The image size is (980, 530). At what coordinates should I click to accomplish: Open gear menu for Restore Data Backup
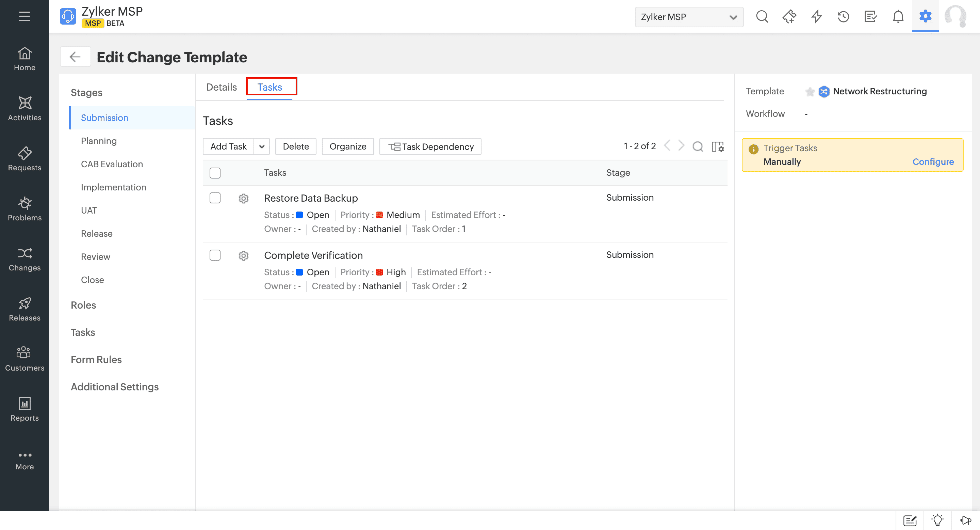(243, 198)
